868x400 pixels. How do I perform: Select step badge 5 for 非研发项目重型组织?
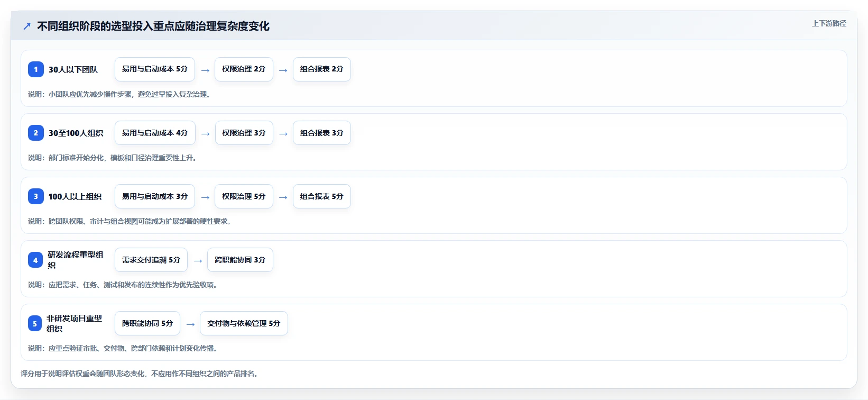[x=35, y=323]
